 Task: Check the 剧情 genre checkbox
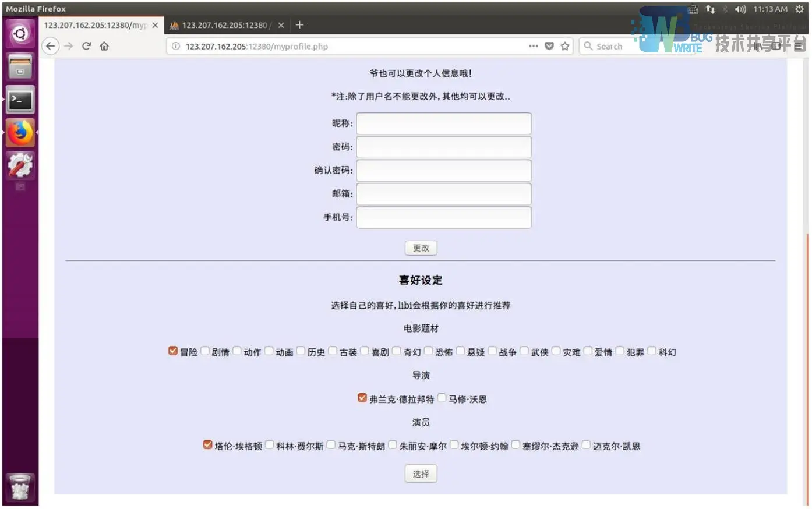point(205,351)
